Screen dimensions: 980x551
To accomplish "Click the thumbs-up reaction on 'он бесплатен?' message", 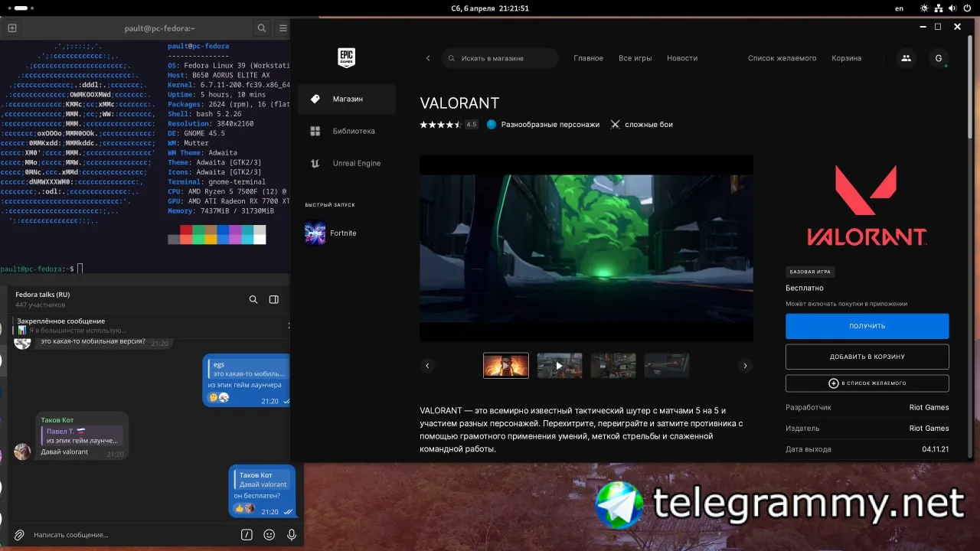I will [x=239, y=508].
